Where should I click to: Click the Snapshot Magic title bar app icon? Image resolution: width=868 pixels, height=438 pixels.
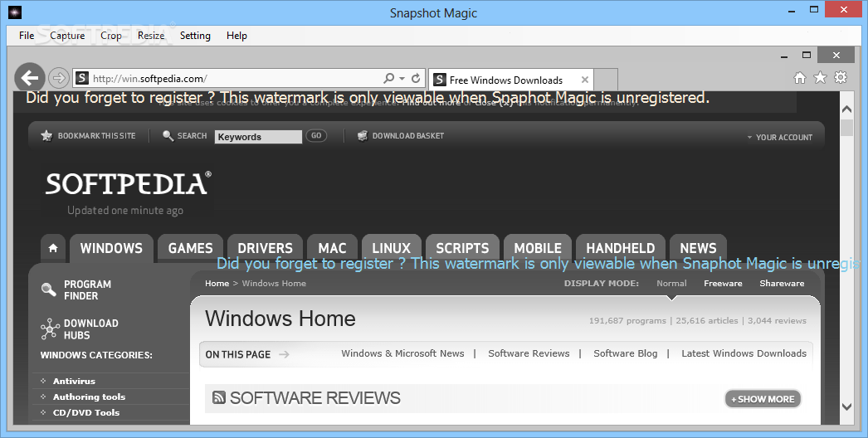tap(15, 12)
